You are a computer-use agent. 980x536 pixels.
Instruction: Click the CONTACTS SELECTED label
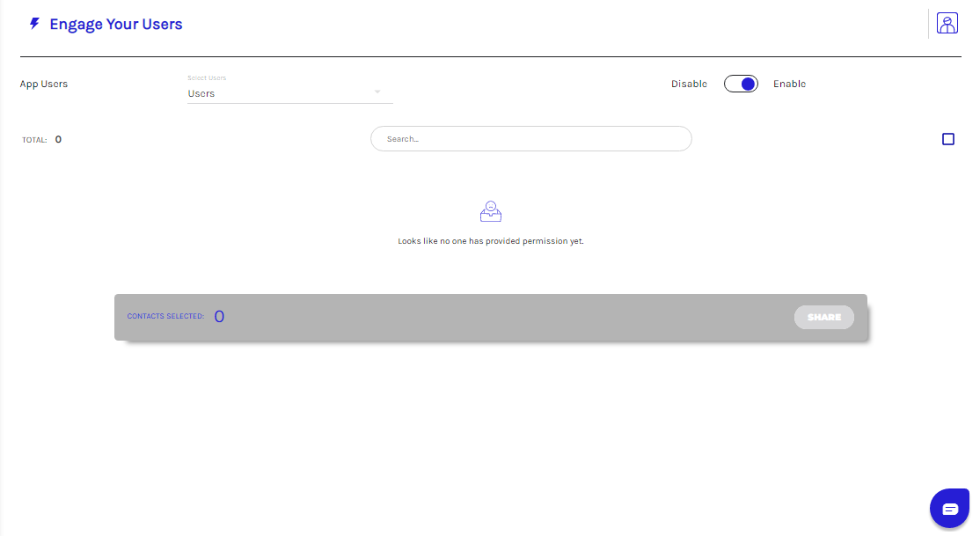pyautogui.click(x=165, y=316)
